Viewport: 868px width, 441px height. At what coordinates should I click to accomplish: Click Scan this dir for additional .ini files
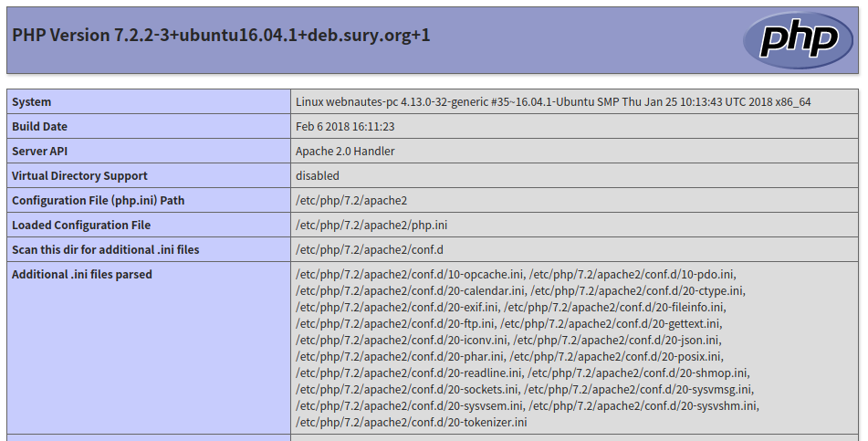pos(106,249)
